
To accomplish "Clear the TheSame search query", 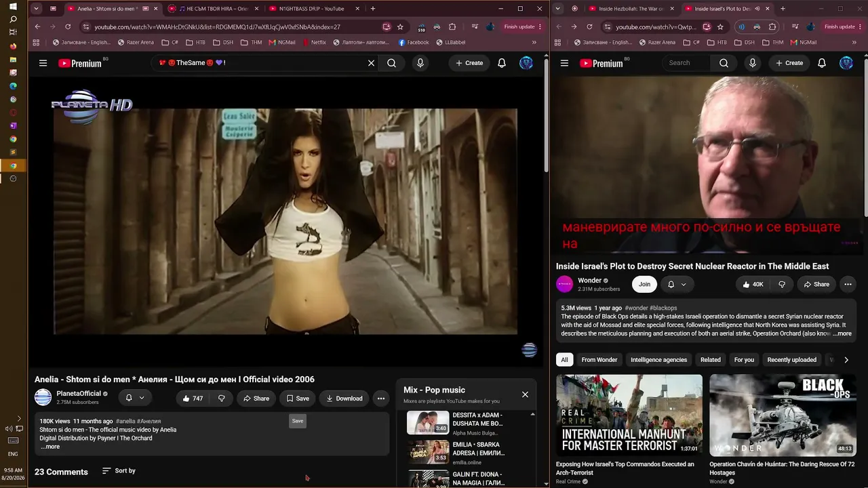I will pyautogui.click(x=371, y=63).
